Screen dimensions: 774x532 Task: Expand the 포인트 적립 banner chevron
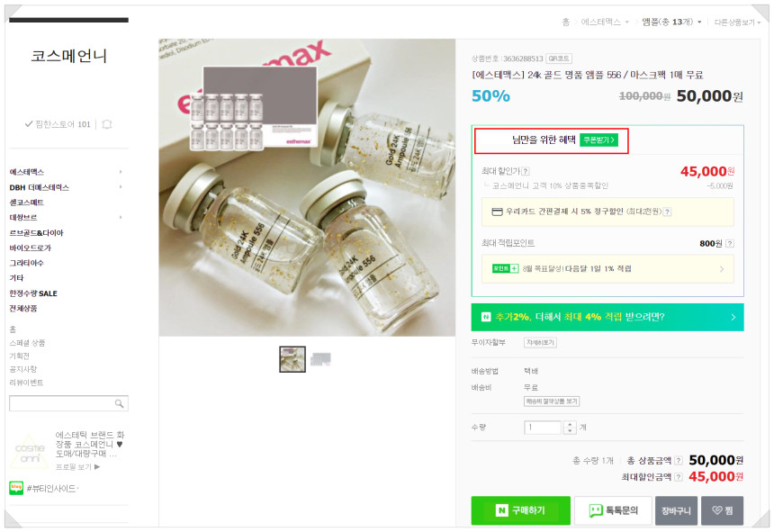coord(722,269)
